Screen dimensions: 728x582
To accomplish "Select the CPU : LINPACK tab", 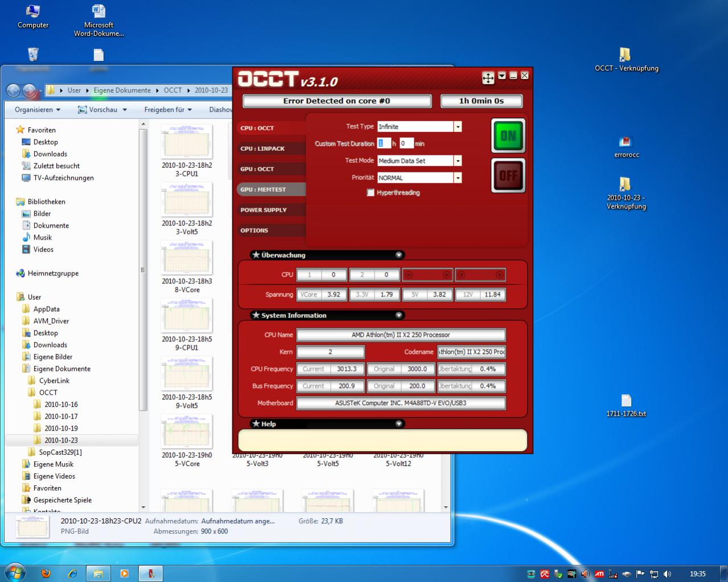I will click(x=271, y=148).
